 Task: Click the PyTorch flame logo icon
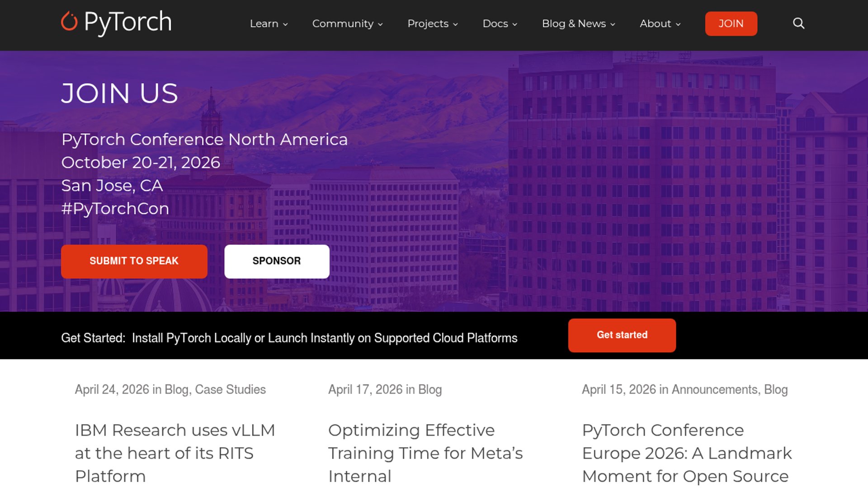pyautogui.click(x=69, y=21)
